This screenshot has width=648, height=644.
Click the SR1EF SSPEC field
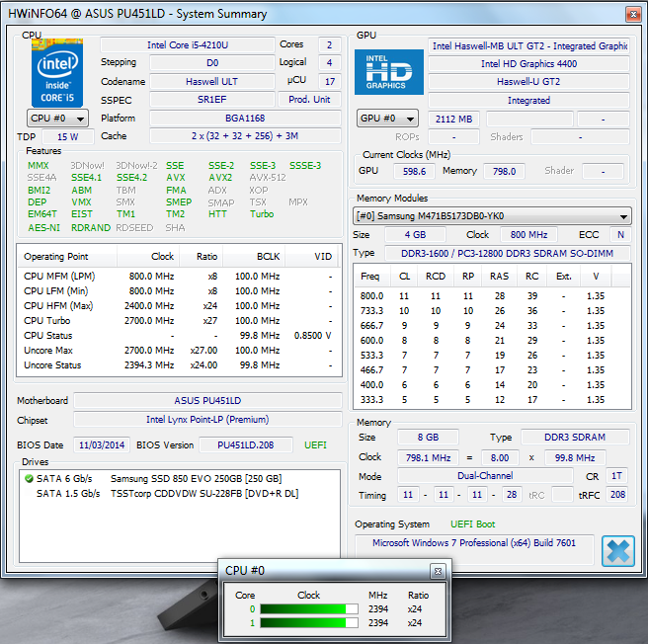pyautogui.click(x=212, y=100)
